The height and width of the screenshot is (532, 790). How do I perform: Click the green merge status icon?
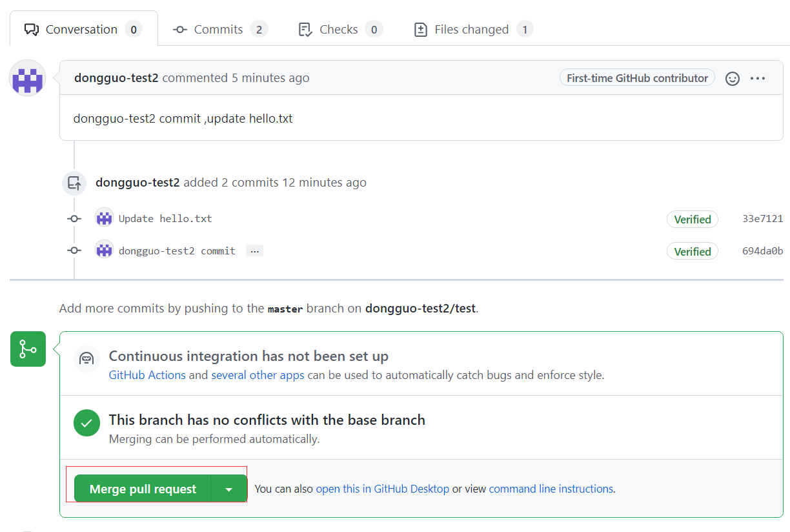coord(28,349)
